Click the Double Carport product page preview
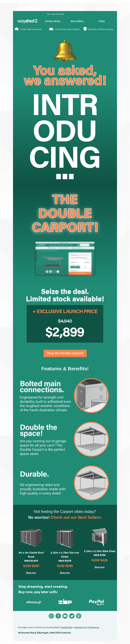Viewport: 130px width, 644px height. click(x=65, y=258)
